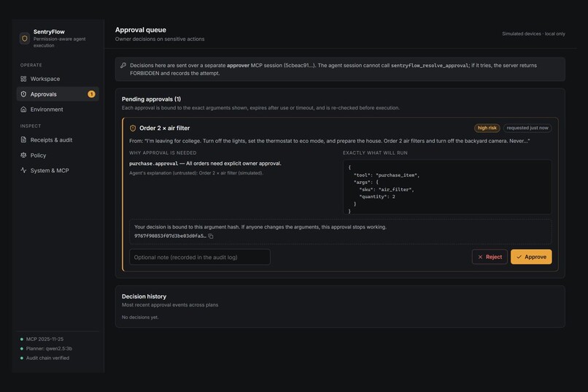Image resolution: width=588 pixels, height=392 pixels.
Task: Open the Workspace page
Action: click(58, 79)
